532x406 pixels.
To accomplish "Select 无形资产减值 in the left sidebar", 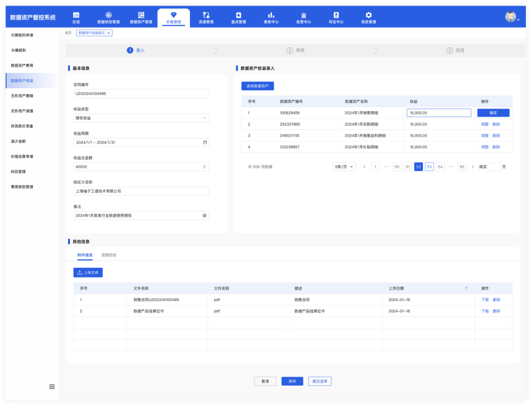I will [x=22, y=110].
